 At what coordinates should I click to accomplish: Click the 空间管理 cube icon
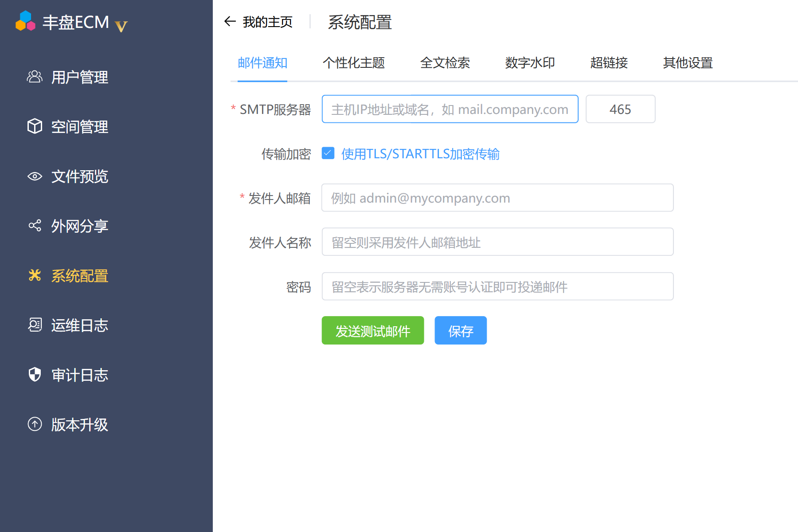click(x=35, y=127)
